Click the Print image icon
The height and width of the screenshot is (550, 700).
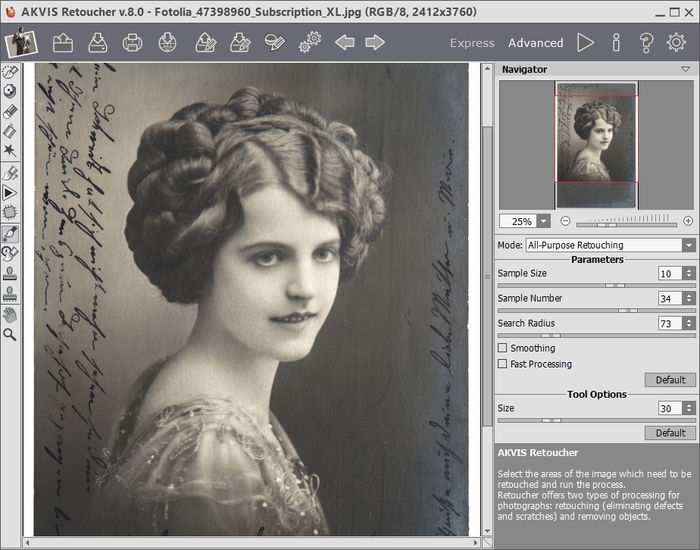coord(132,43)
